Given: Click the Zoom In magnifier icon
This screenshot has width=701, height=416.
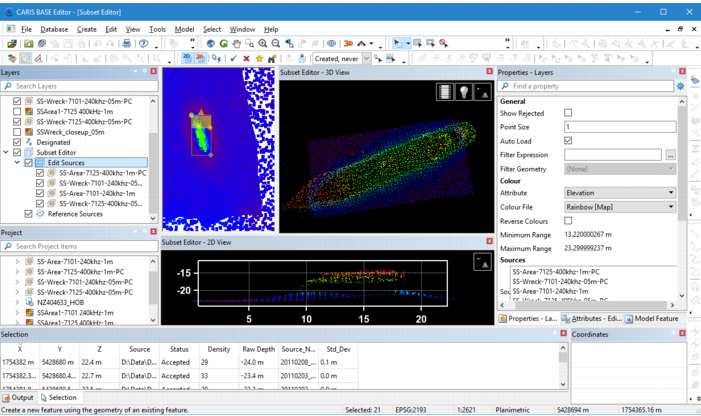Looking at the screenshot, I should click(263, 44).
